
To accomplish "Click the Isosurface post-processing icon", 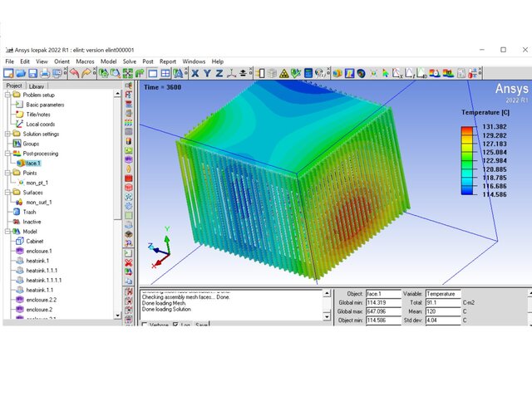I will click(x=361, y=73).
